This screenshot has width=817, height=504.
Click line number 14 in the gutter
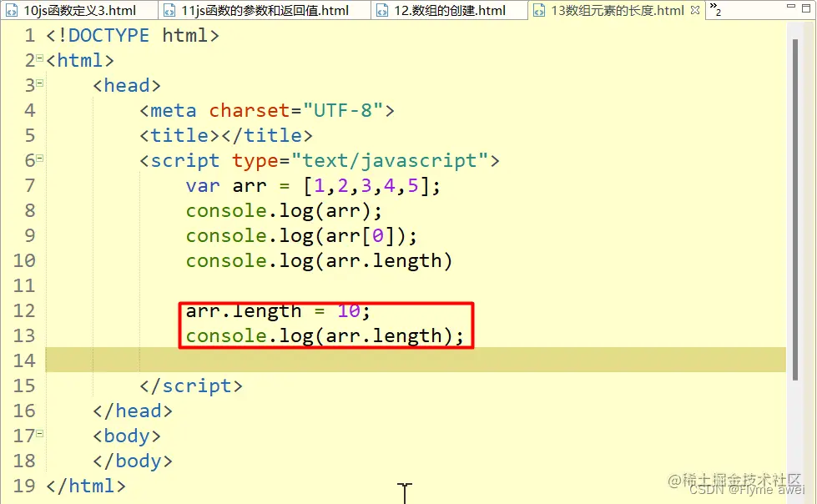coord(24,360)
